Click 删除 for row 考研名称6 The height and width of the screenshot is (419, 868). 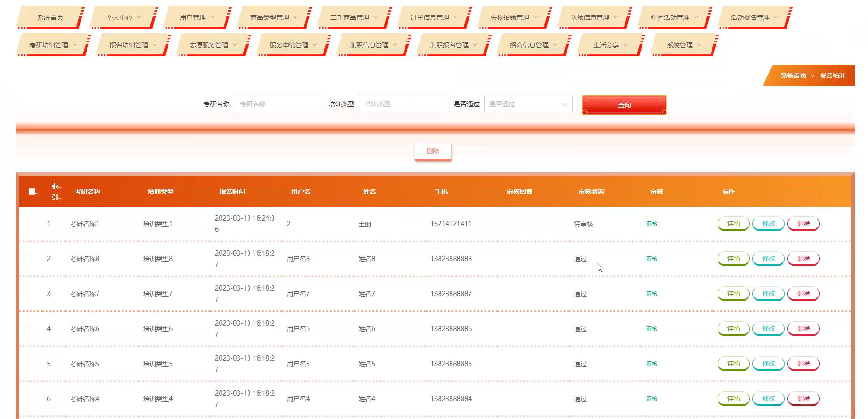(804, 329)
